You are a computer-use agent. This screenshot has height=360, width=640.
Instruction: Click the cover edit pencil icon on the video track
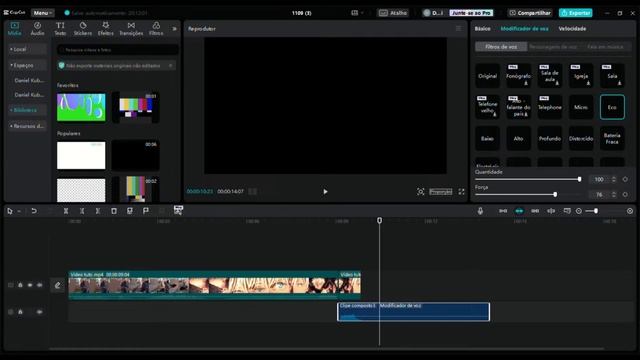click(58, 285)
